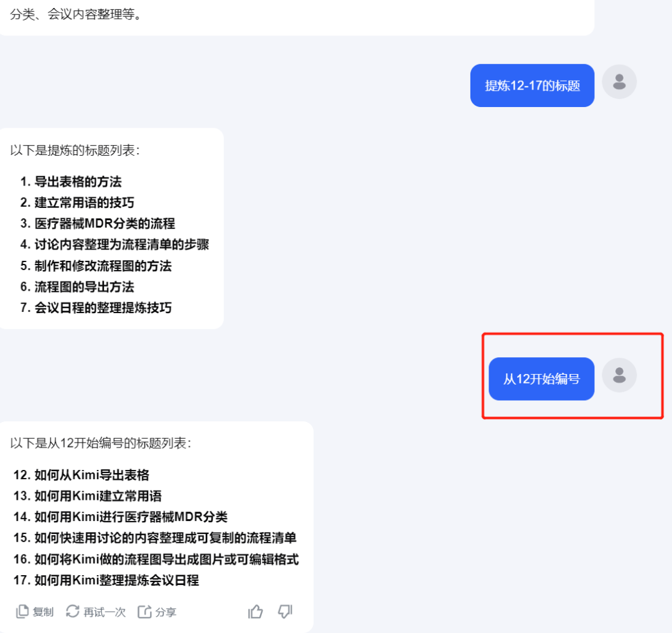Click item 14 "如何用Kimi进行医疗器械MDR分类"
This screenshot has height=633, width=672.
point(131,517)
